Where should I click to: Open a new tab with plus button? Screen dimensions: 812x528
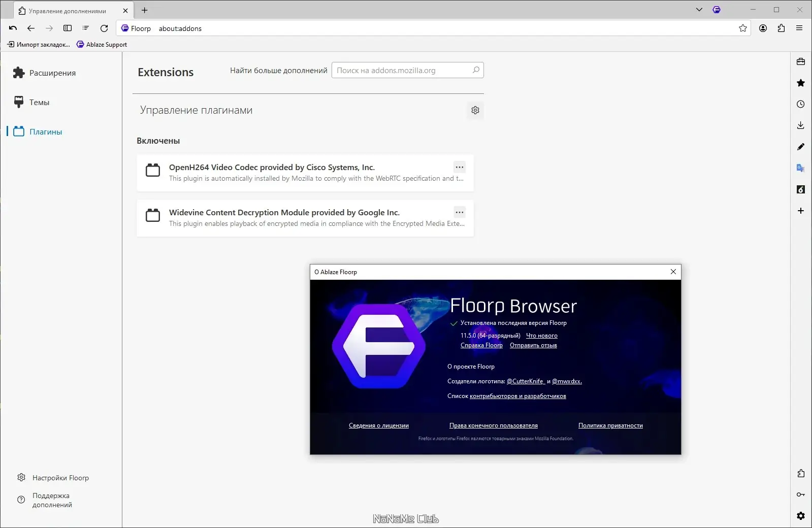pos(145,10)
